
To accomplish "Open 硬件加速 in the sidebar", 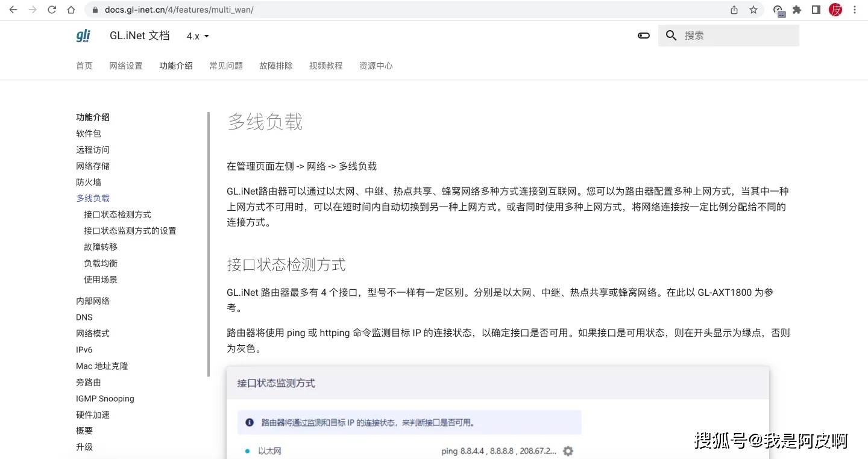I will 93,415.
